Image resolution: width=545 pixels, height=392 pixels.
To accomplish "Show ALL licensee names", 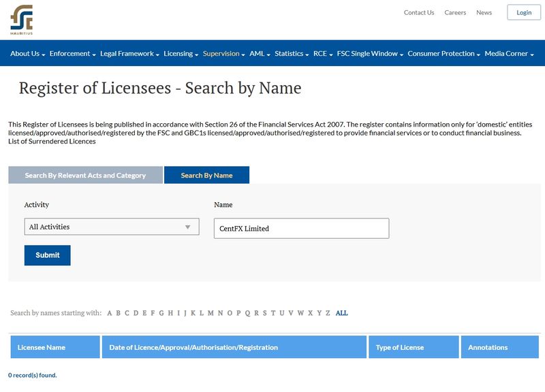I will coord(342,313).
